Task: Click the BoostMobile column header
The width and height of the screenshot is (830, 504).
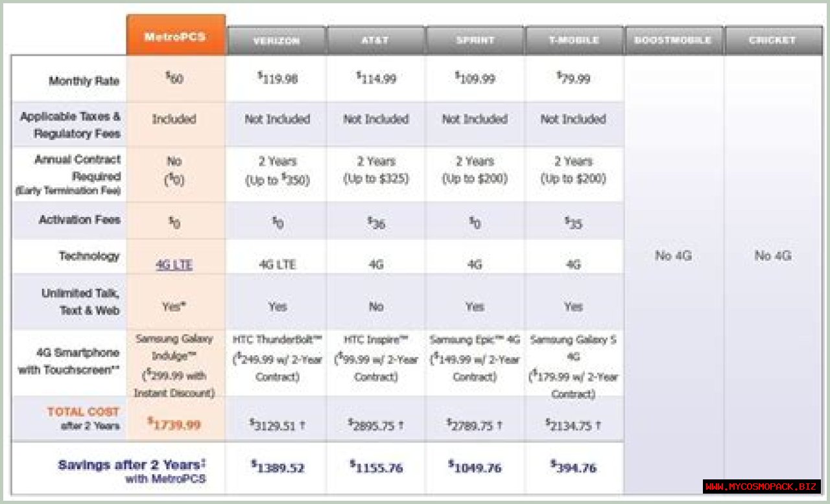Action: pyautogui.click(x=674, y=41)
